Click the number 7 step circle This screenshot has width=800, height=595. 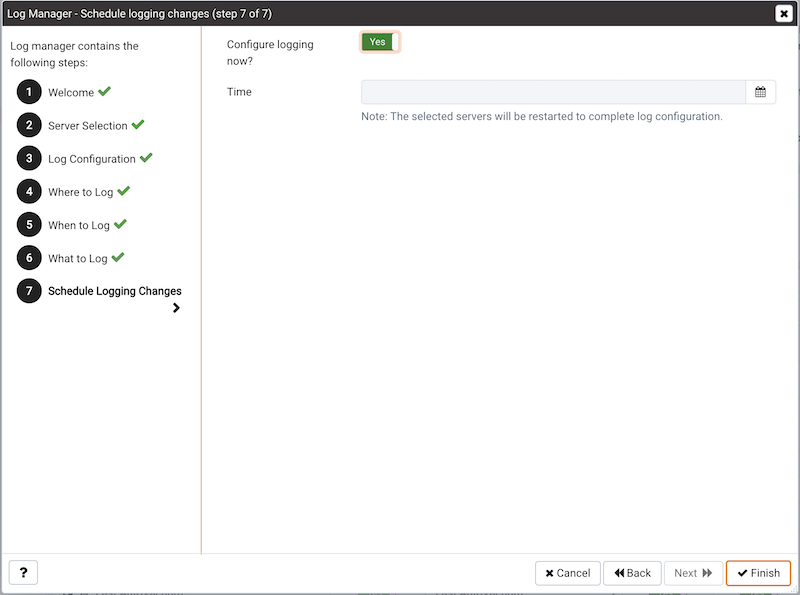click(29, 291)
